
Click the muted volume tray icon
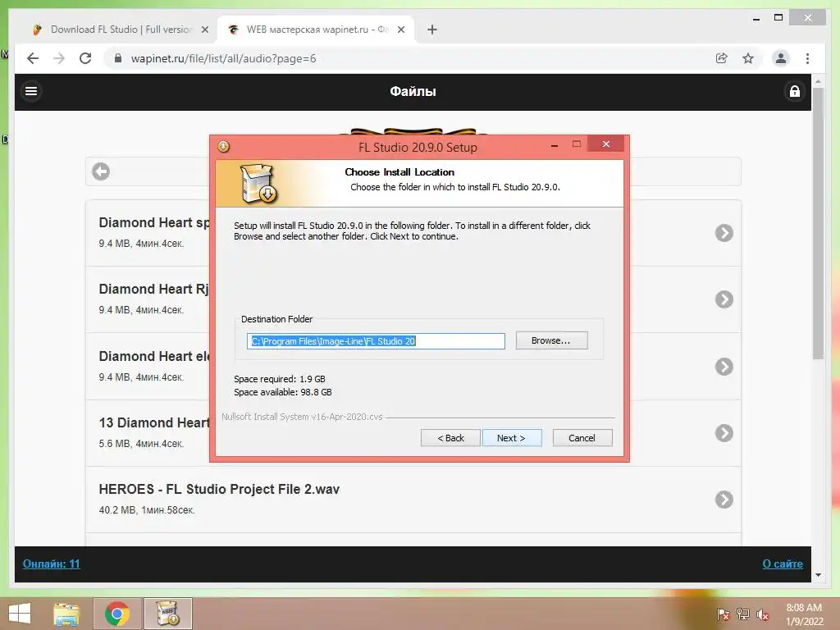tap(763, 614)
